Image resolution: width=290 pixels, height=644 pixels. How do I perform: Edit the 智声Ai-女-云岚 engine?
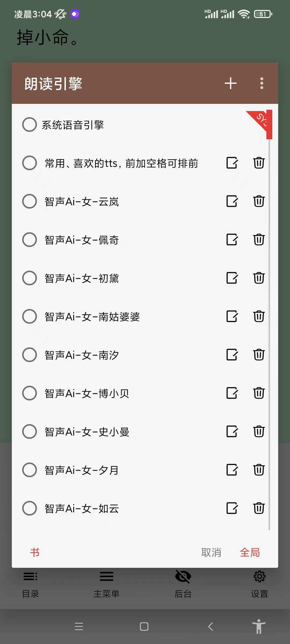[x=232, y=201]
